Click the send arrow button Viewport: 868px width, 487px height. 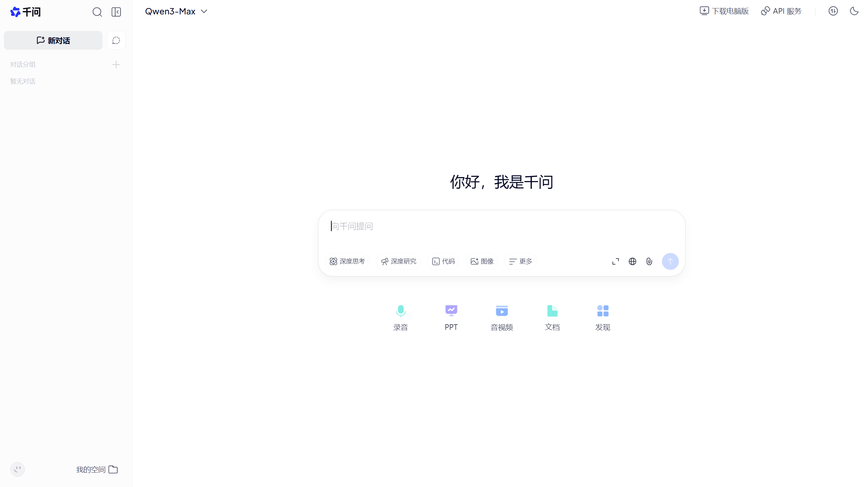[x=670, y=261]
